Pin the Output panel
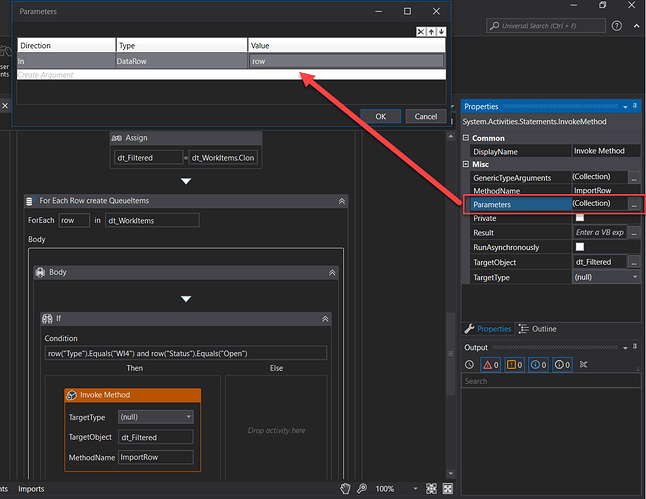Screen dimensions: 646x499 (635, 347)
